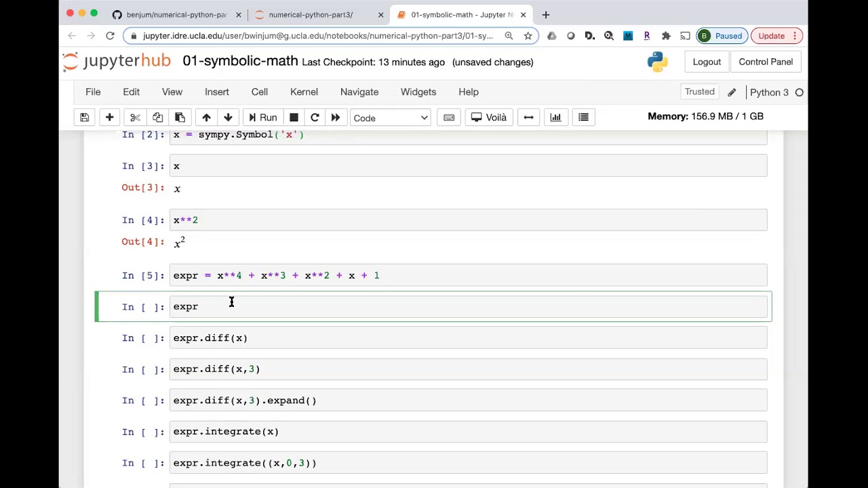
Task: Open the cell type dropdown showing Code
Action: tap(391, 118)
